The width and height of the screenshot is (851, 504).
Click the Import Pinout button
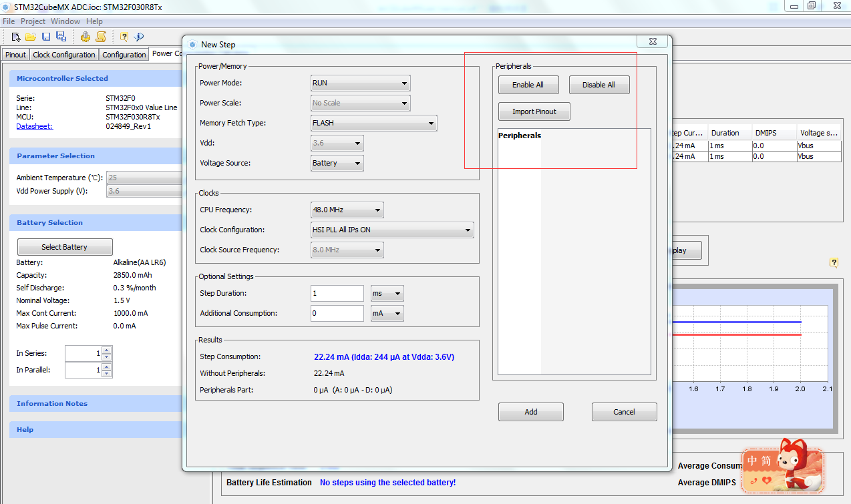534,111
